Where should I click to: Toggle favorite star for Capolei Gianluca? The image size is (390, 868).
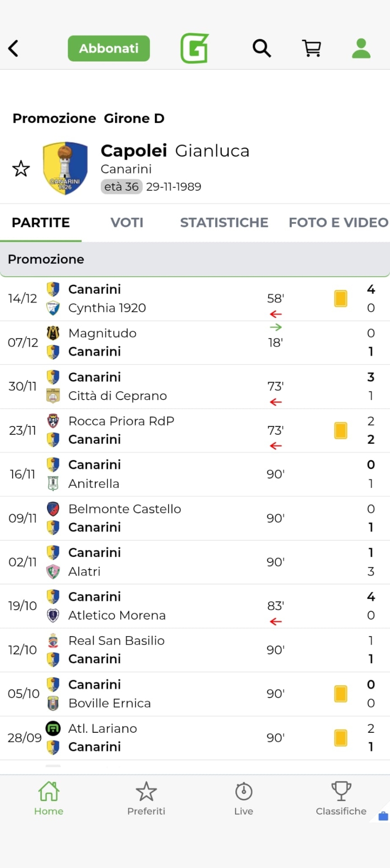[21, 169]
